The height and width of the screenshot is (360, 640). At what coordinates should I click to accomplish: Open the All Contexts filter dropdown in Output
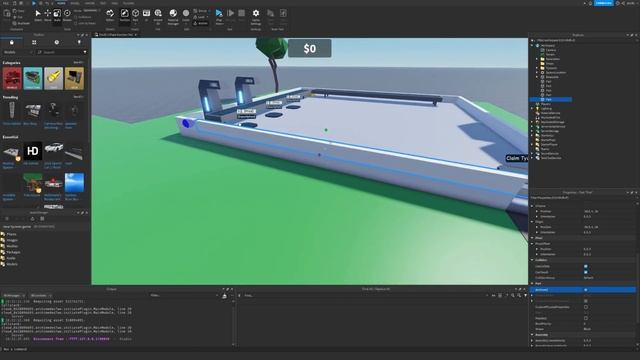(x=40, y=296)
